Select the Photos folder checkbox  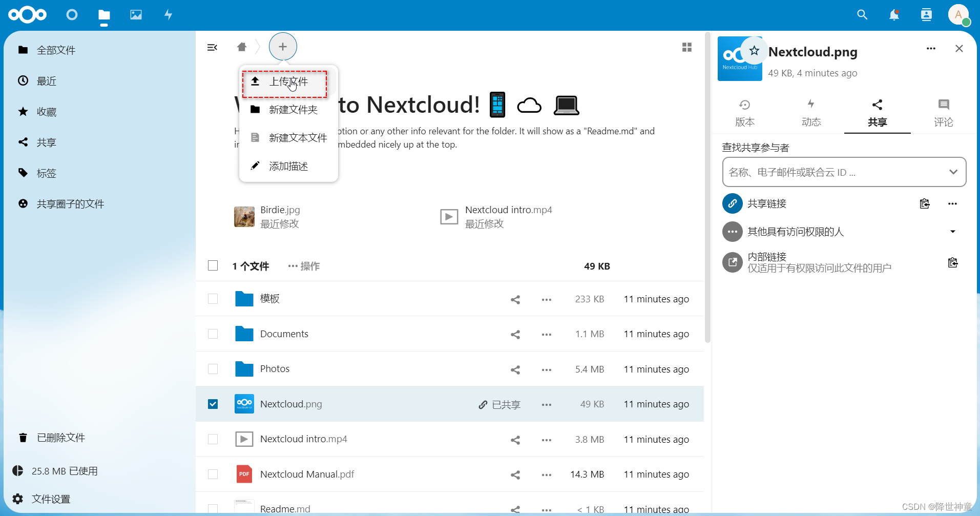point(213,369)
